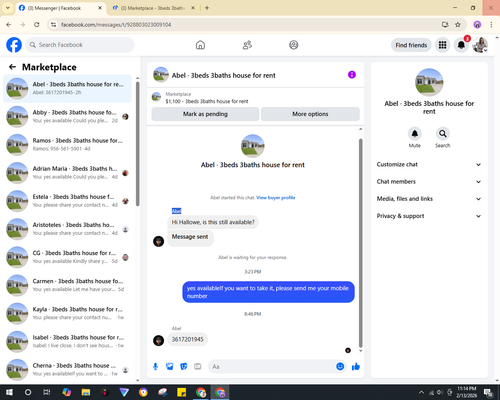The image size is (500, 400).
Task: Choose a sticker icon in composer
Action: pyautogui.click(x=184, y=367)
